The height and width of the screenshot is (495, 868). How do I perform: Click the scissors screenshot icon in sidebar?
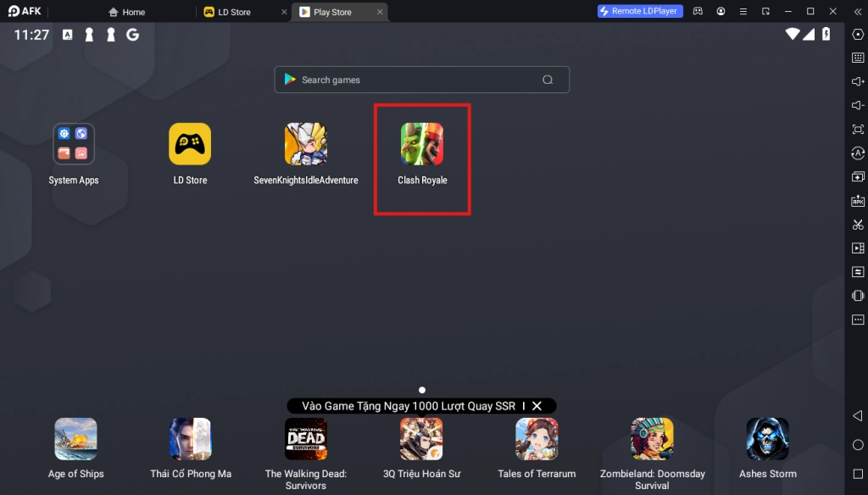coord(858,225)
